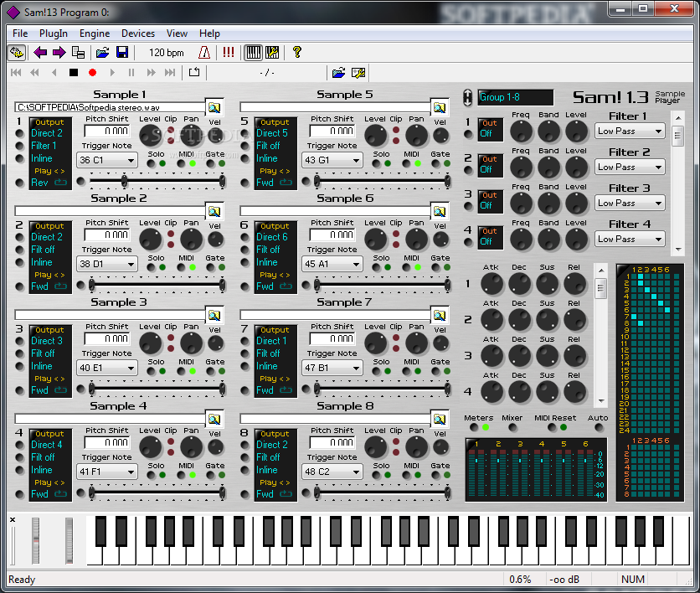Viewport: 700px width, 593px height.
Task: Open the View menu
Action: pyautogui.click(x=177, y=34)
